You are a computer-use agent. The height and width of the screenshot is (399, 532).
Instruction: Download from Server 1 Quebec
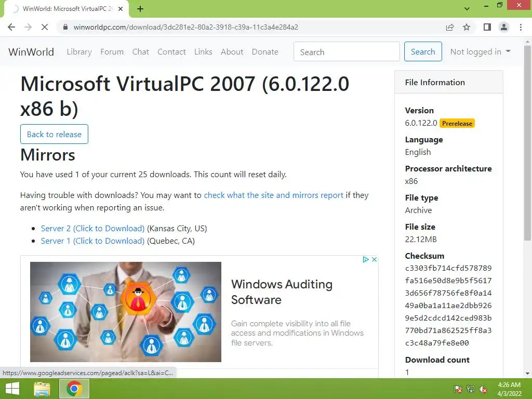tap(92, 241)
